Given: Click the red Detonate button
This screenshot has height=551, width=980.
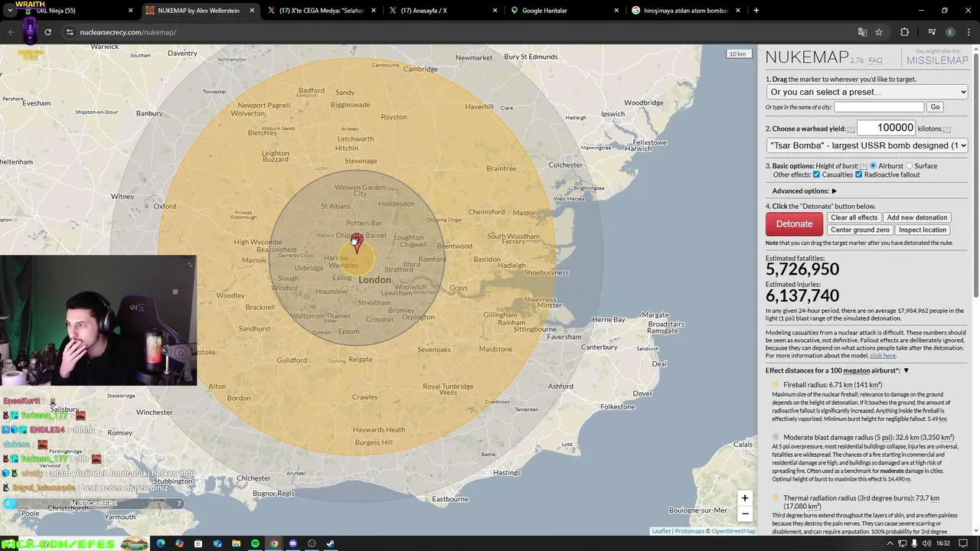Looking at the screenshot, I should [794, 223].
